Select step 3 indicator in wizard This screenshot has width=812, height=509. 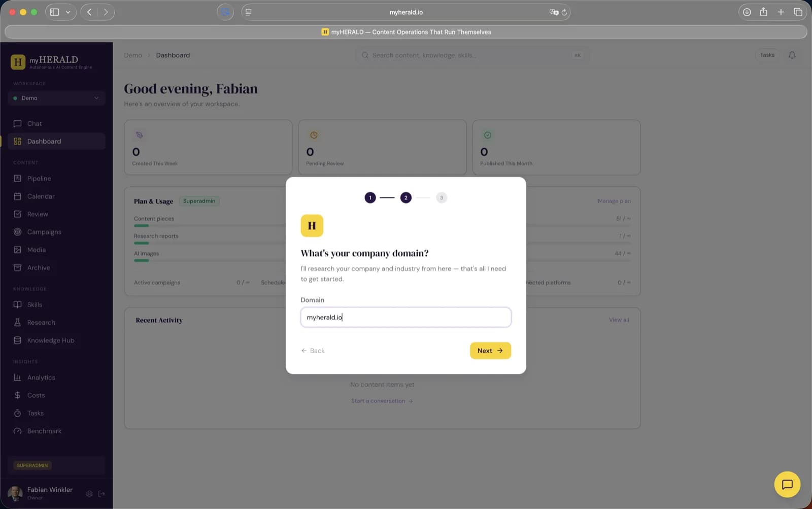click(x=442, y=197)
